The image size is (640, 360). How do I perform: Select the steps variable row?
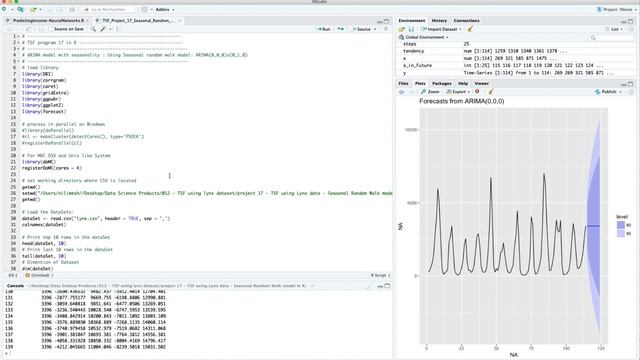pyautogui.click(x=516, y=44)
